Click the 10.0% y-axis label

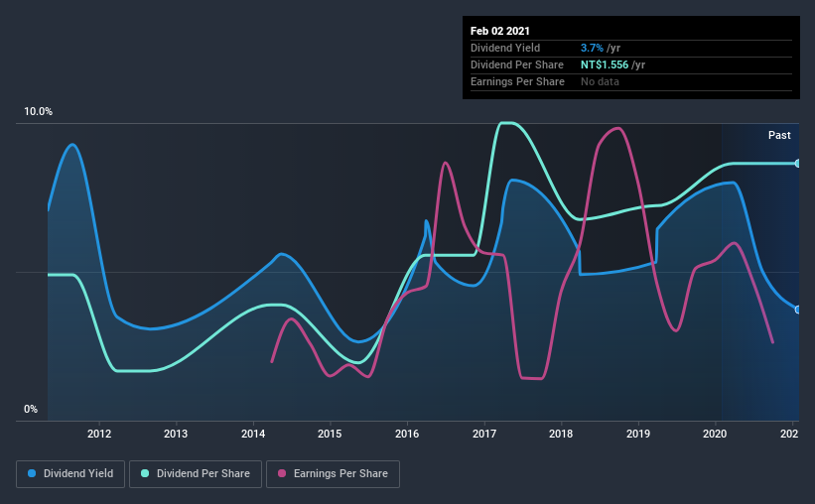point(38,112)
